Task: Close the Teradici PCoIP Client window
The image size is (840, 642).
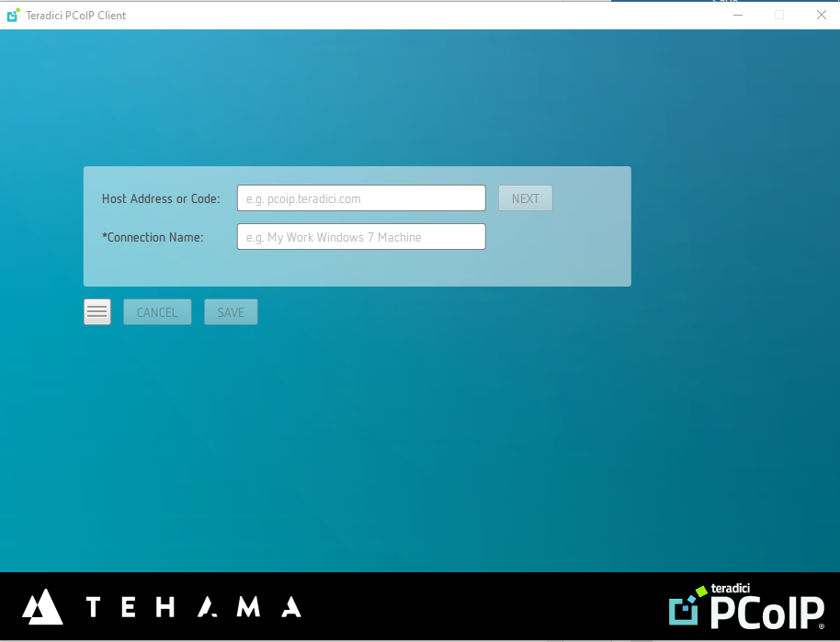Action: pyautogui.click(x=821, y=15)
